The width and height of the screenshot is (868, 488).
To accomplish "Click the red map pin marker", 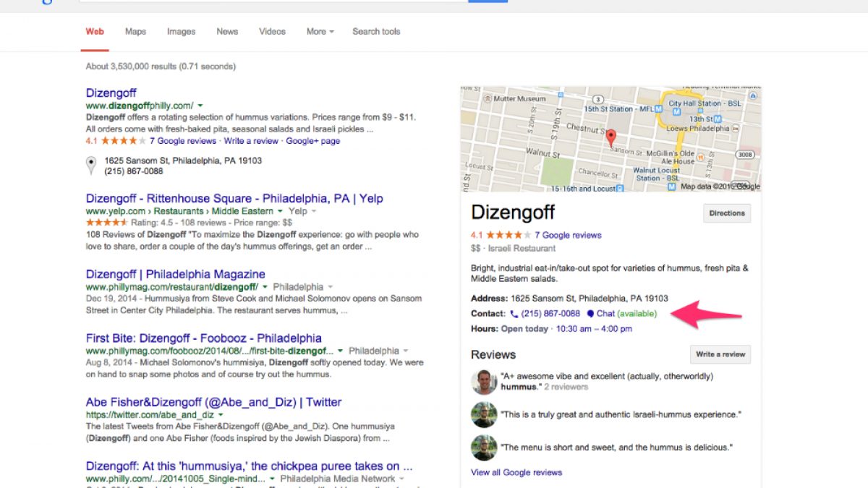I will (610, 138).
